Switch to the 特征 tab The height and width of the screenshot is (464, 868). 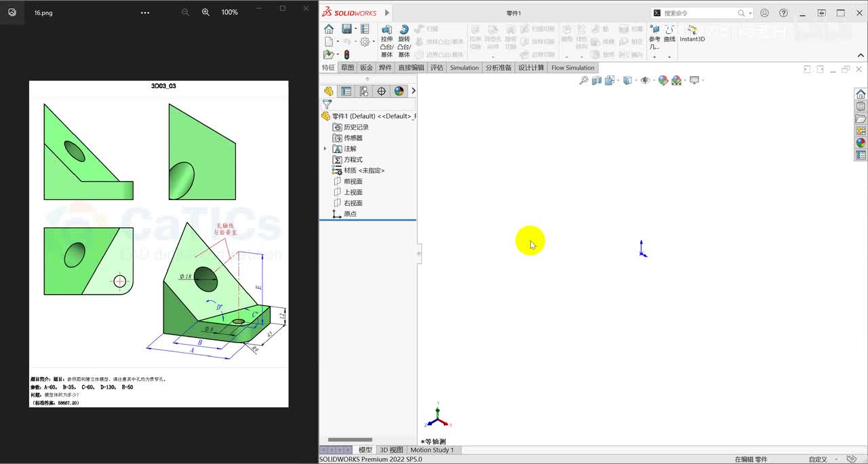[x=328, y=68]
